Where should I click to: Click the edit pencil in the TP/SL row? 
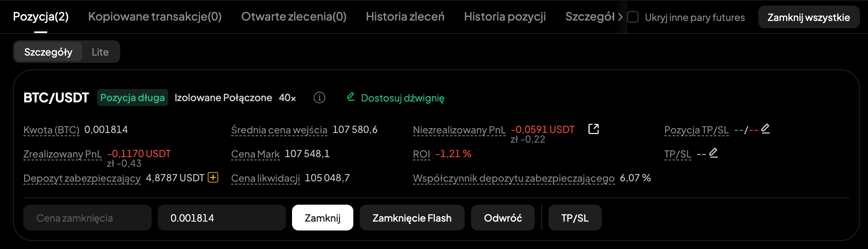713,153
